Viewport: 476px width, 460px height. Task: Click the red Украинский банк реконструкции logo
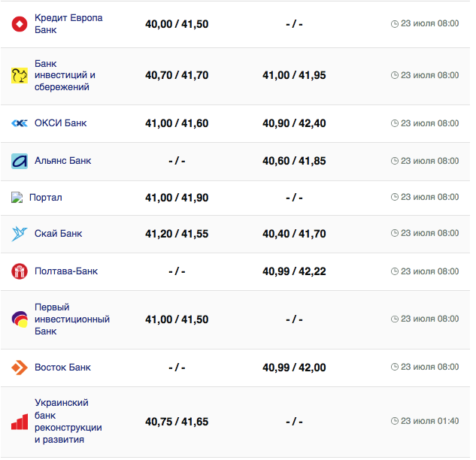click(x=20, y=422)
